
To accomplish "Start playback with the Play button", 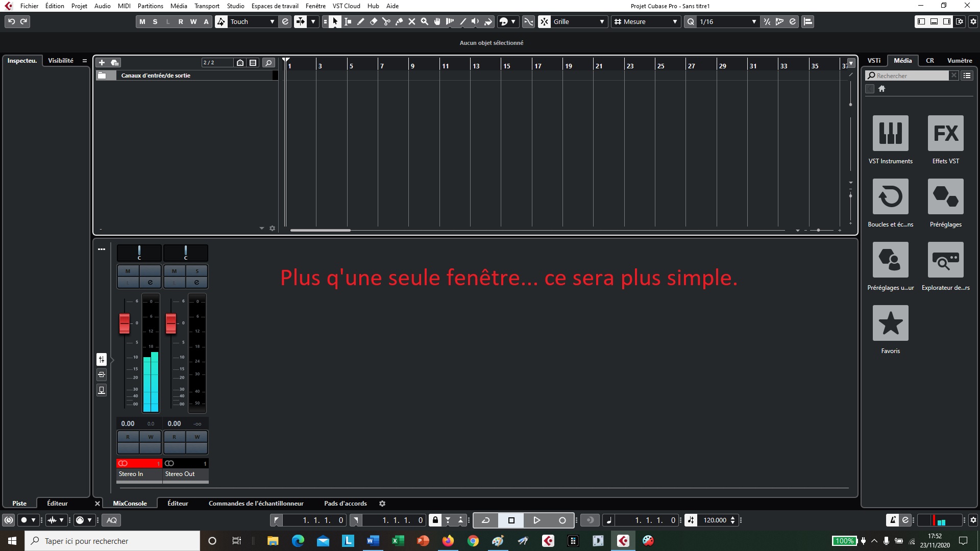I will [x=536, y=520].
